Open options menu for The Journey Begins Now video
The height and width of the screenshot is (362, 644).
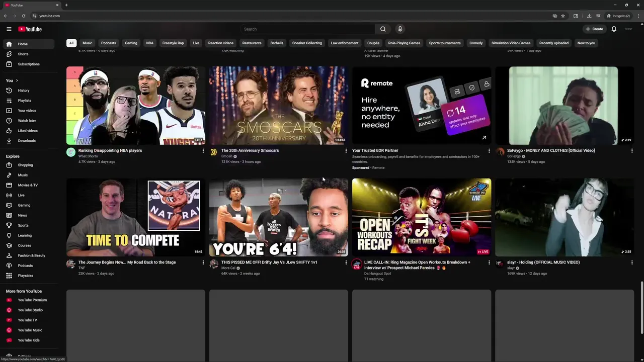pyautogui.click(x=203, y=262)
